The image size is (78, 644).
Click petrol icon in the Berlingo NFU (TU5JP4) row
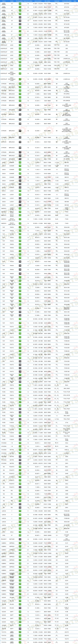(20, 91)
